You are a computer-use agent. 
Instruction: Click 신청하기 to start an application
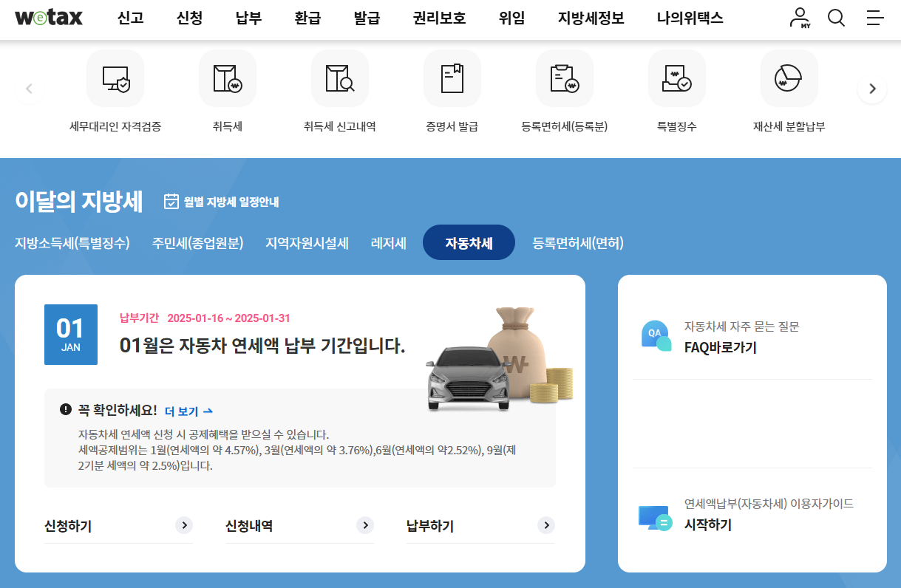[68, 525]
